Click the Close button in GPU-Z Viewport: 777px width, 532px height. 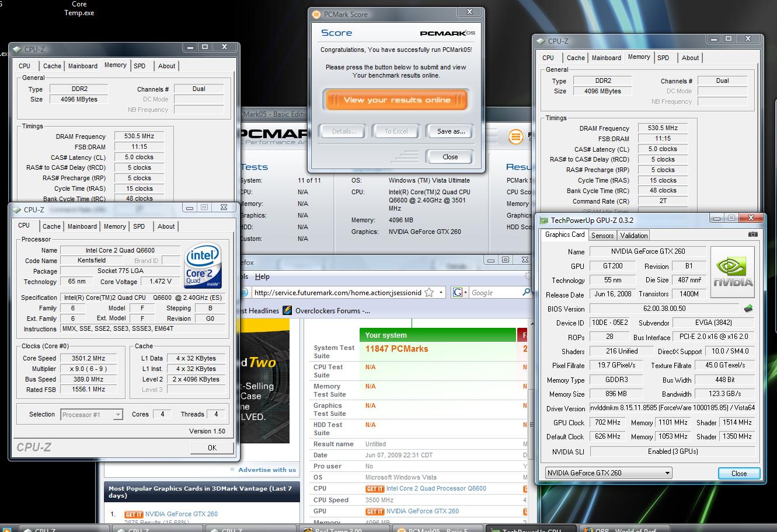739,473
